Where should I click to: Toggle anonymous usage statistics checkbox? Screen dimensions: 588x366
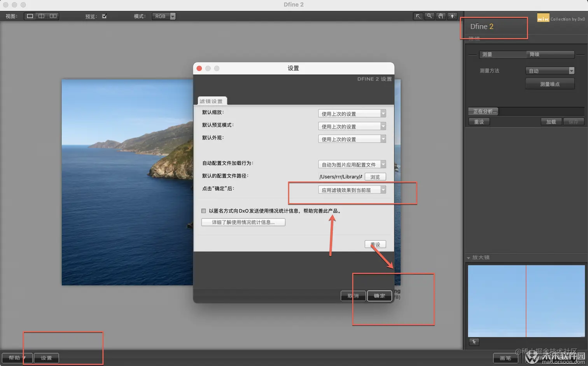203,211
